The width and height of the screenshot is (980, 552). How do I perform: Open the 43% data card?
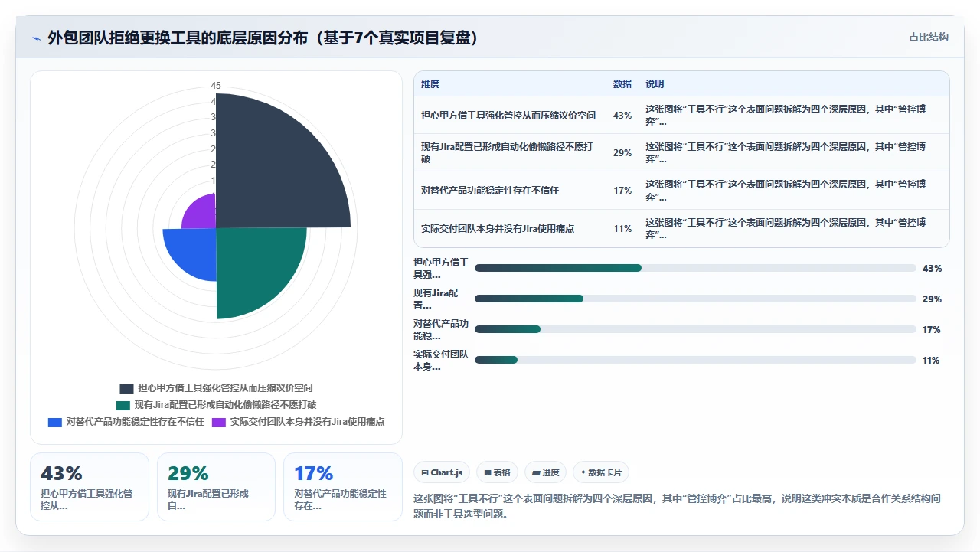[90, 487]
